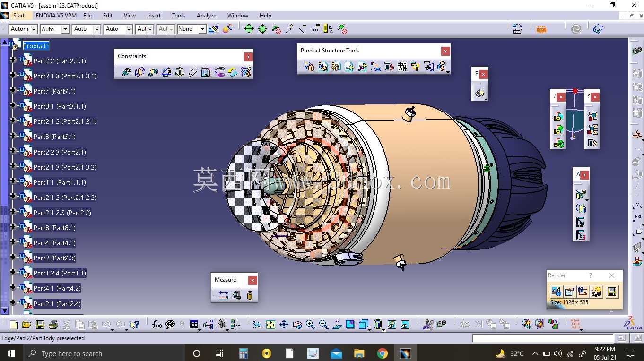
Task: Close the Product Structure Tools toolbar
Action: (x=445, y=51)
